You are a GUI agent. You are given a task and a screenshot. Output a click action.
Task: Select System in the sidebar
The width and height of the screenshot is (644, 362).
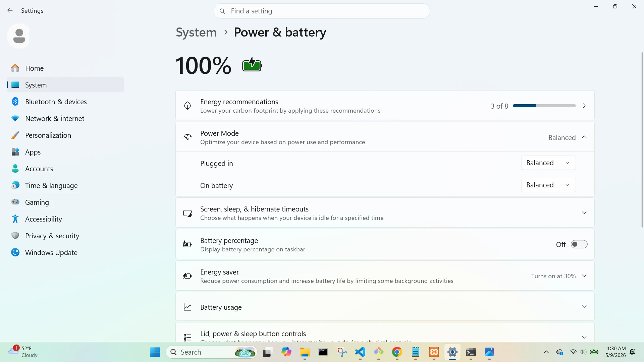point(65,85)
